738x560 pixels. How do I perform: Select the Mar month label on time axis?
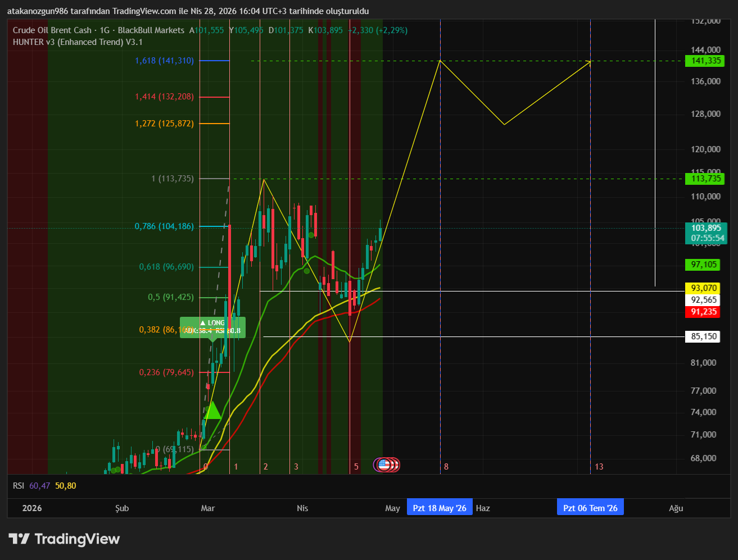[208, 508]
